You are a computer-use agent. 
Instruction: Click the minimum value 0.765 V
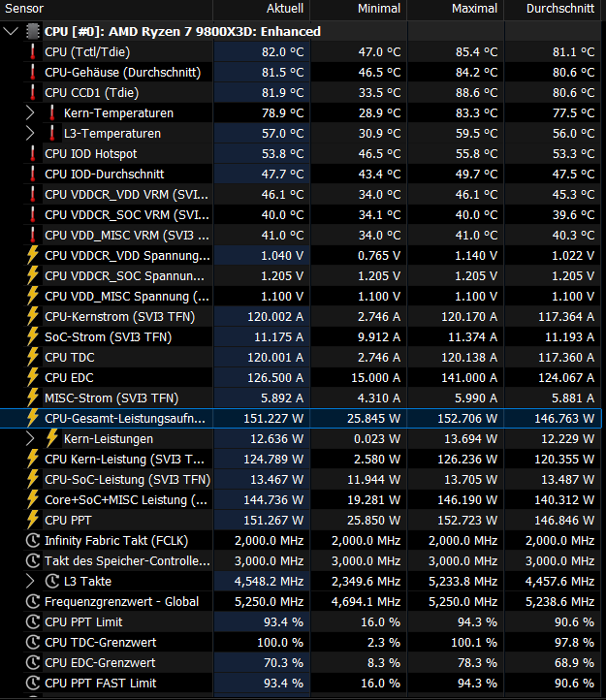pos(379,256)
